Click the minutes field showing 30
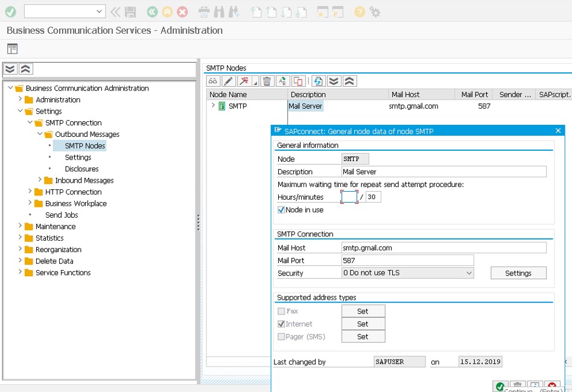This screenshot has width=572, height=392. 373,197
